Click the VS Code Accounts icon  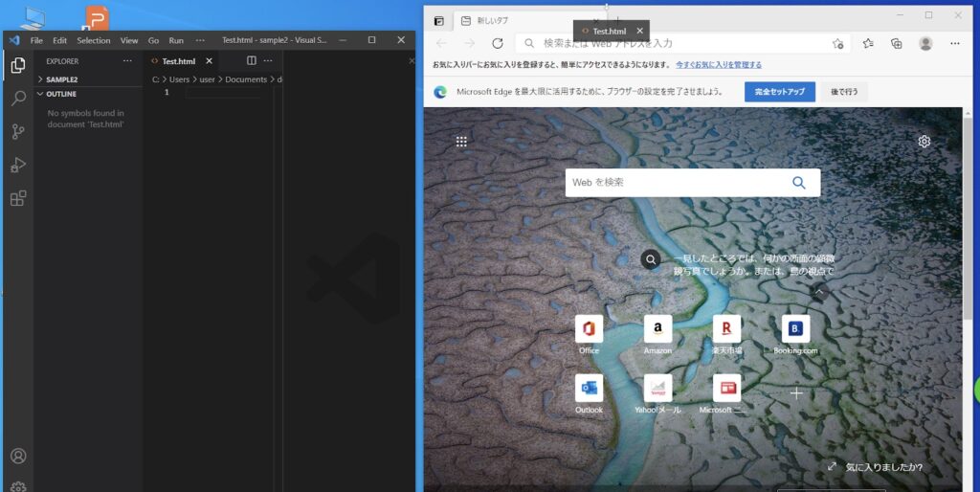tap(17, 457)
